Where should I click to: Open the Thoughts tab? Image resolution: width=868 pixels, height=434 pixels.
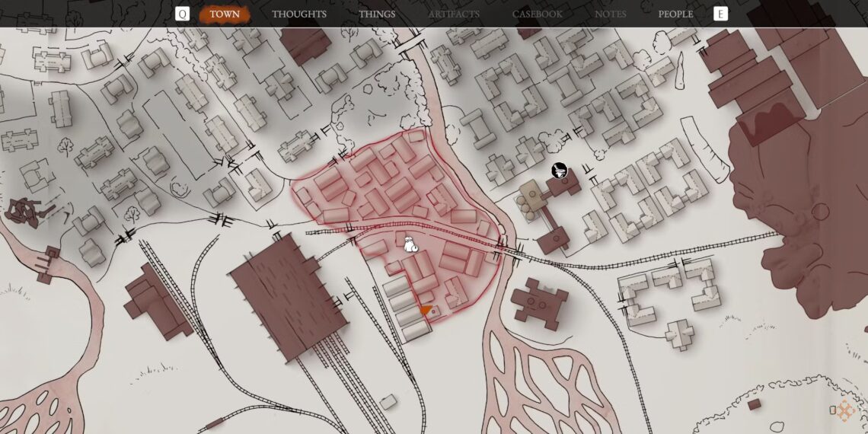click(x=298, y=14)
